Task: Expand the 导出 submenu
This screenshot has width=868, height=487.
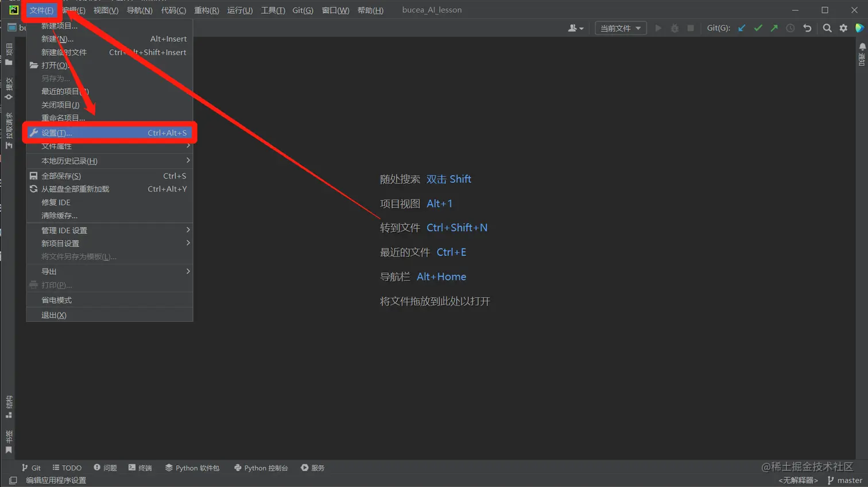Action: 110,271
